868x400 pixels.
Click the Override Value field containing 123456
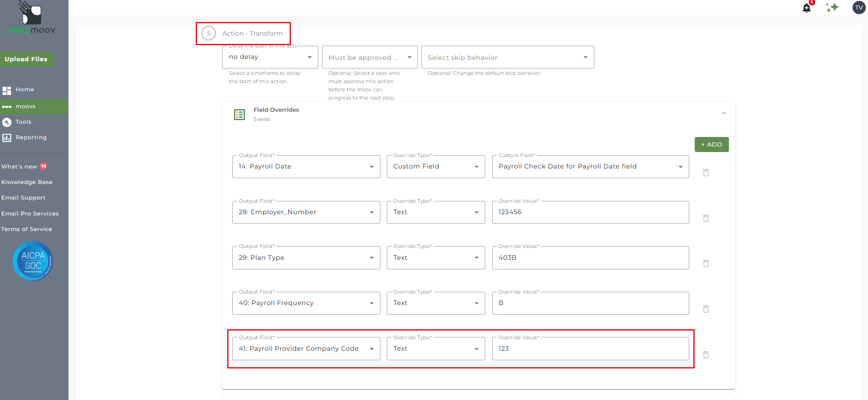pos(590,212)
